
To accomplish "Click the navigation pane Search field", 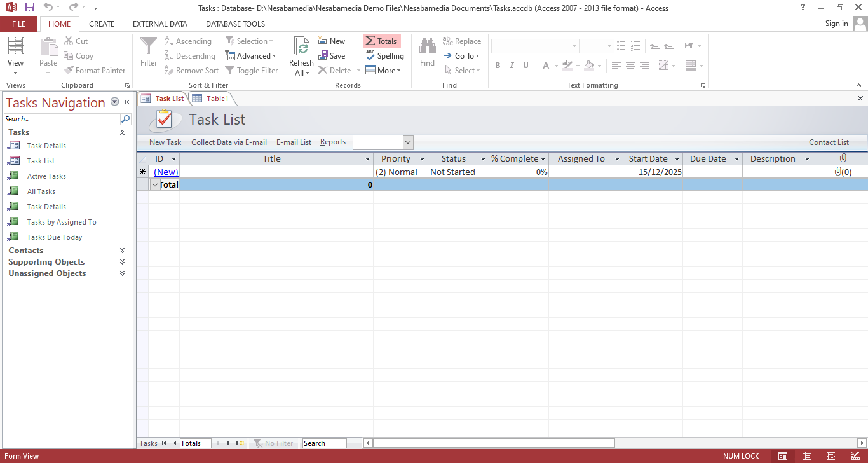I will pyautogui.click(x=62, y=119).
